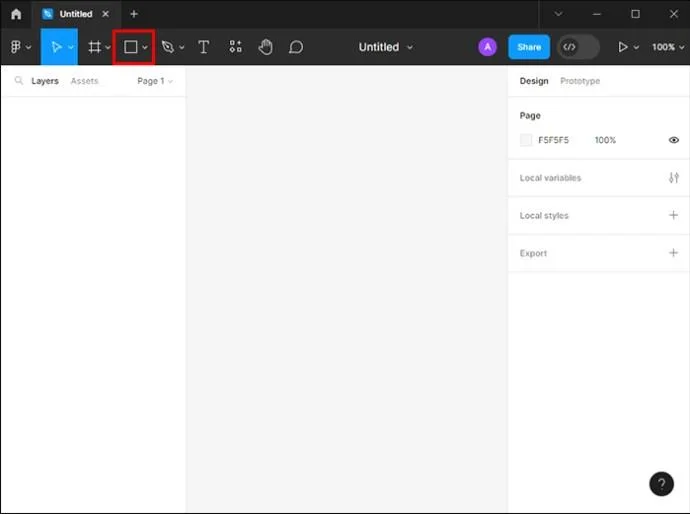Switch to the Layers tab
The height and width of the screenshot is (514, 690).
pyautogui.click(x=45, y=81)
